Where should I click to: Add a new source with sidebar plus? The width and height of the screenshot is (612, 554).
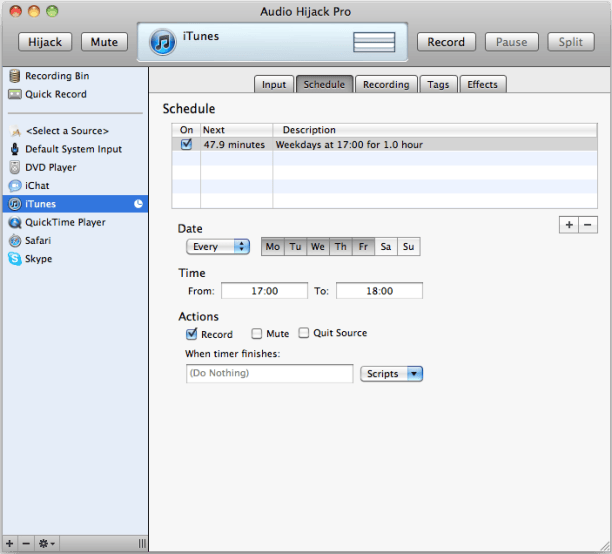point(10,543)
